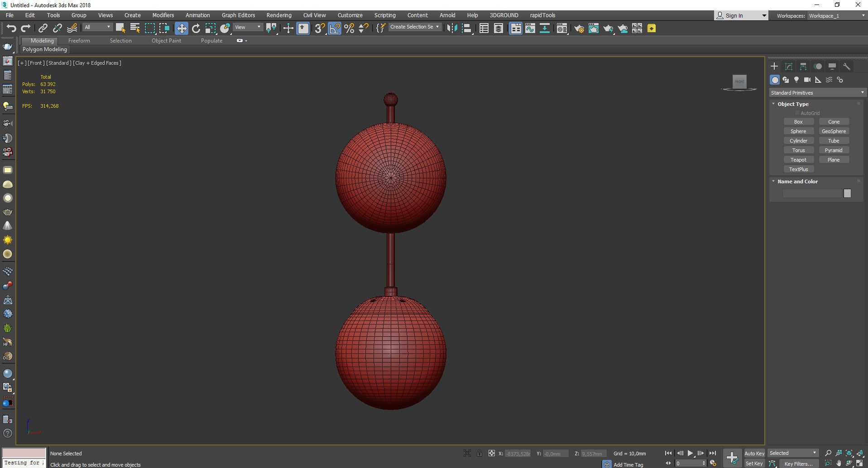The width and height of the screenshot is (868, 468).
Task: Open the Modifiers menu
Action: tap(163, 15)
